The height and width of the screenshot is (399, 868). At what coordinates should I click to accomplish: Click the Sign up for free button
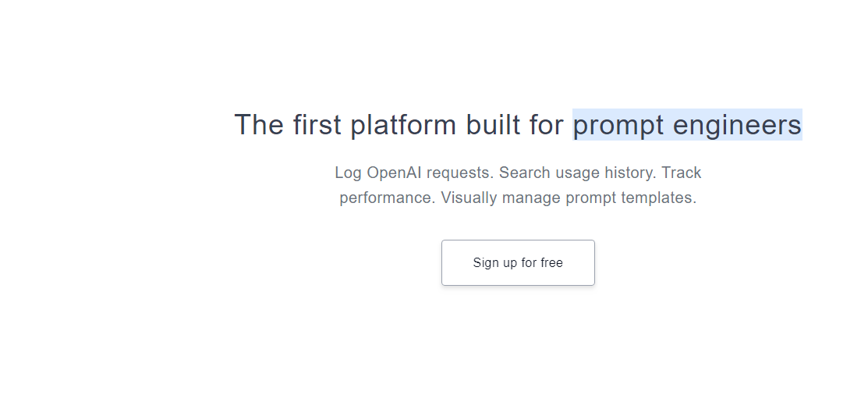pyautogui.click(x=518, y=262)
